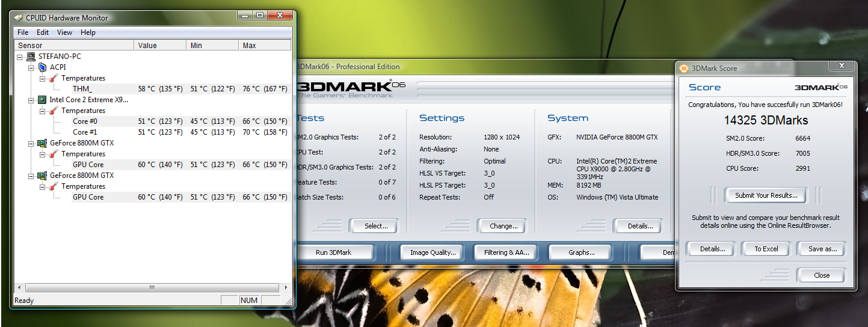Image resolution: width=868 pixels, height=327 pixels.
Task: Click Submit Your Results... button
Action: [766, 195]
